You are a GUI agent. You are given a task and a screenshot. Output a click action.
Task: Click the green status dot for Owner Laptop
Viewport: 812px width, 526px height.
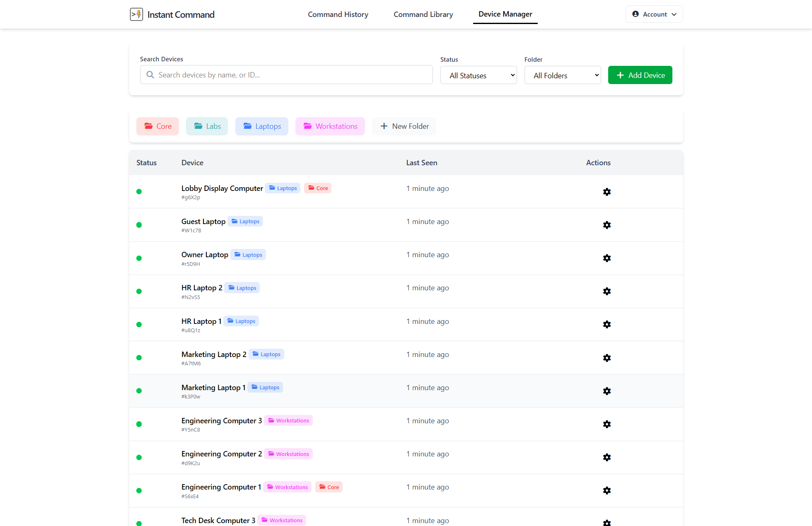[139, 258]
